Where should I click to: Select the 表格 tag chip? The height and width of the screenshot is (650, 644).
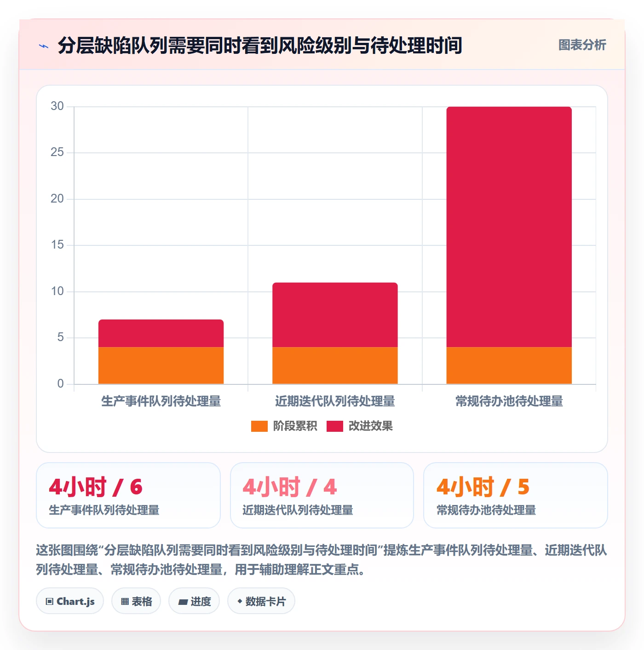click(136, 601)
